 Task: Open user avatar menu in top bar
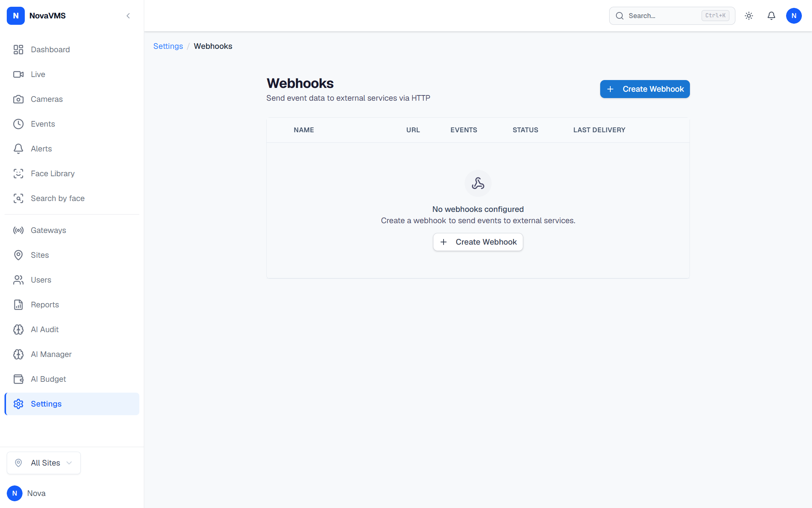[794, 16]
